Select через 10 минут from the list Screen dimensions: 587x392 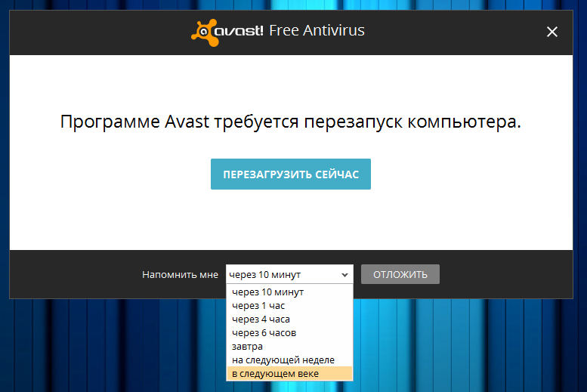click(x=267, y=292)
